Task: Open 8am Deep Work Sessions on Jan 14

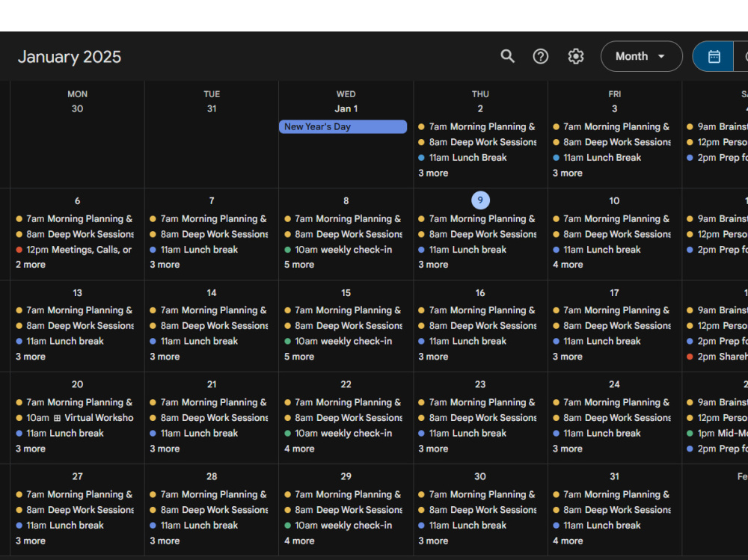Action: point(209,326)
